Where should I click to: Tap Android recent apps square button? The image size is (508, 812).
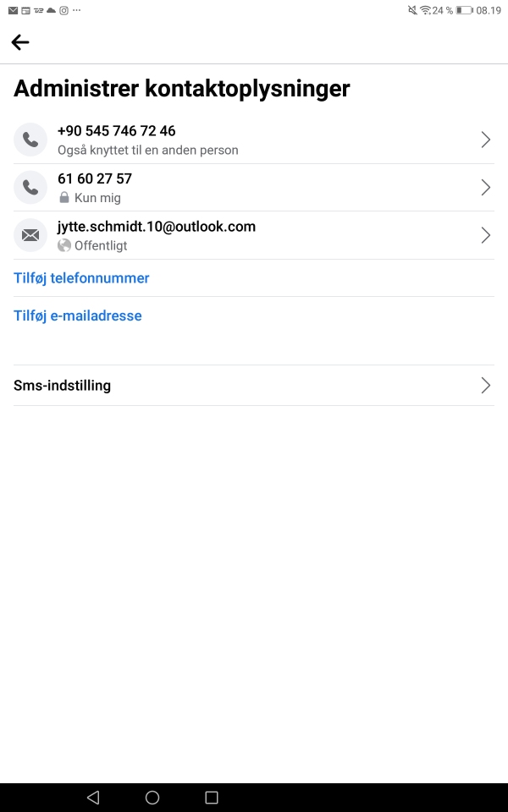coord(212,798)
